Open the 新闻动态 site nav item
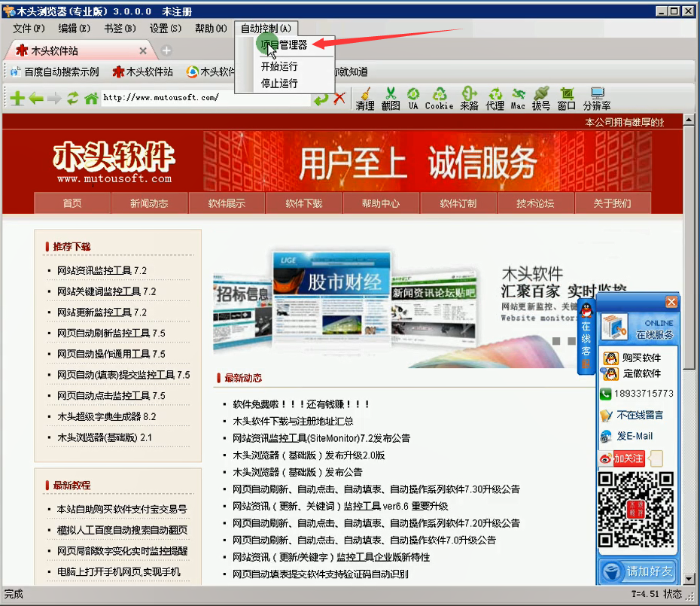 pos(149,204)
